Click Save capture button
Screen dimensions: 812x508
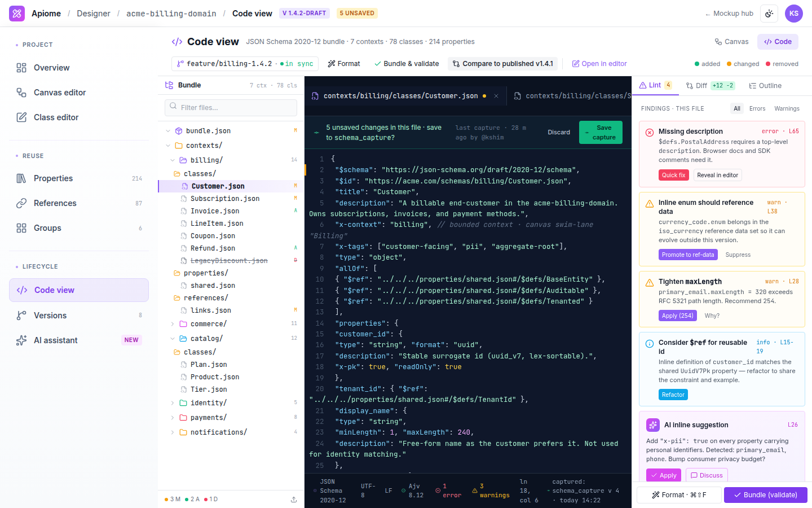(601, 132)
